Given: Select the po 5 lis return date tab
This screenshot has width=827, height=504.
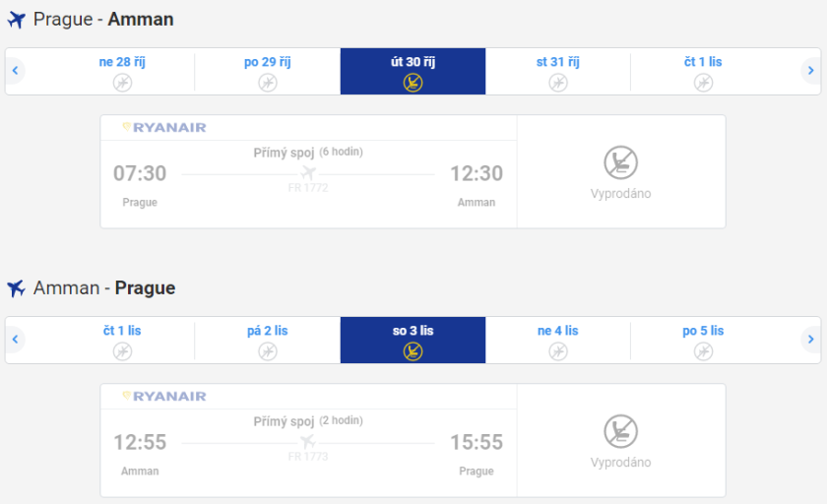Looking at the screenshot, I should [703, 340].
